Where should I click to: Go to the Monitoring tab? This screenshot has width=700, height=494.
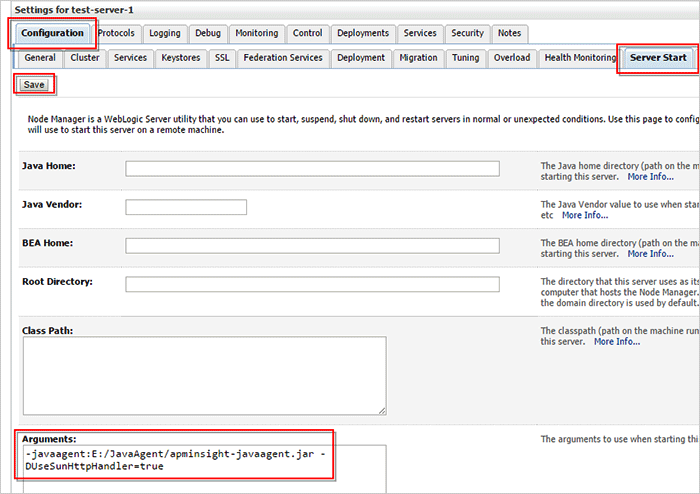point(257,33)
